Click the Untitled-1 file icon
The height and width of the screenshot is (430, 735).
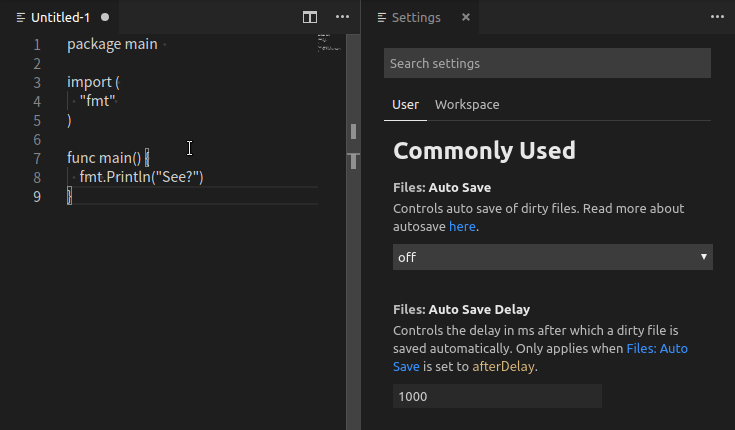pyautogui.click(x=21, y=18)
